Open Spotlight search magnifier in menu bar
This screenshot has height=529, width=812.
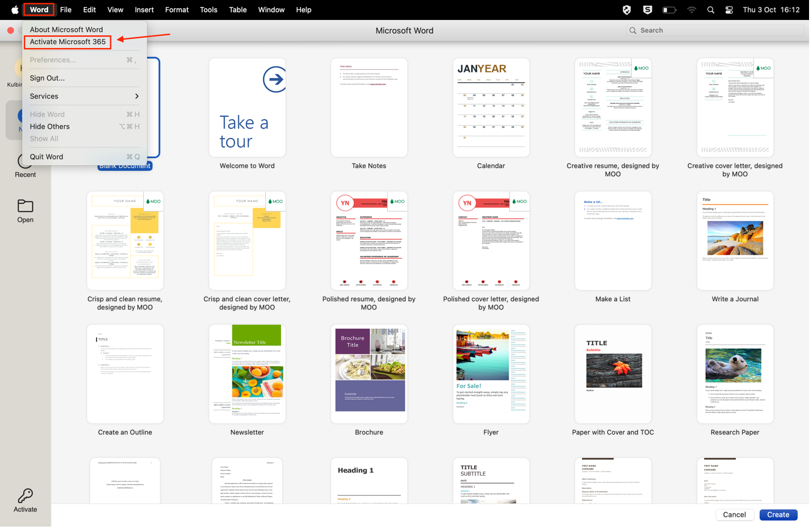click(x=710, y=10)
